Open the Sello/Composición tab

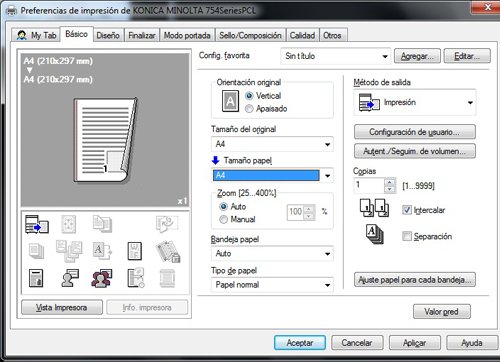pyautogui.click(x=250, y=35)
